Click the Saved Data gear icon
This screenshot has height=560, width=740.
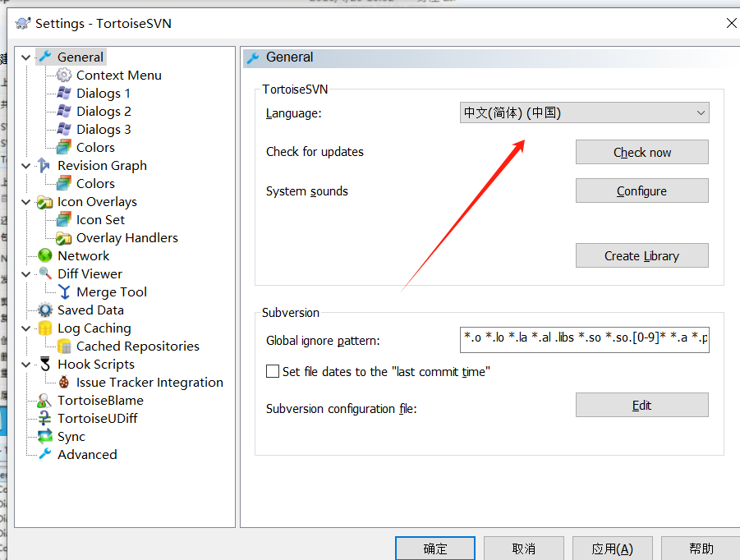45,310
